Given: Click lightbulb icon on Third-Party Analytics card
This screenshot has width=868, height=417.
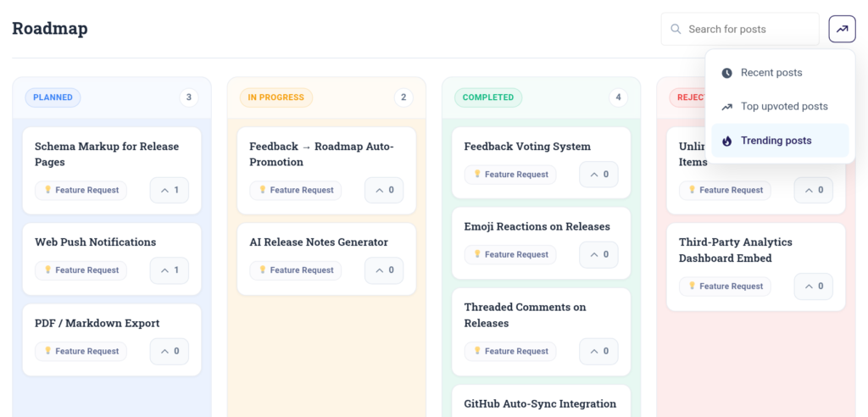Looking at the screenshot, I should (x=692, y=286).
